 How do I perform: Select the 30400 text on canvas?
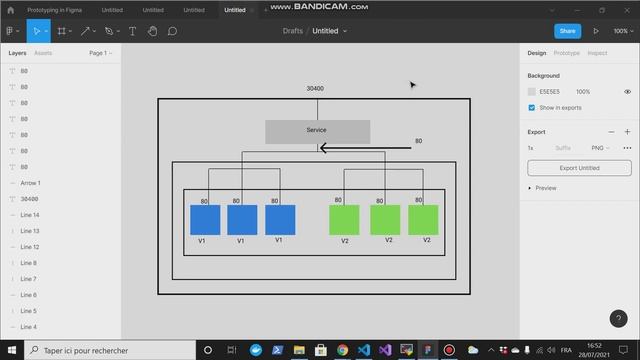(315, 89)
